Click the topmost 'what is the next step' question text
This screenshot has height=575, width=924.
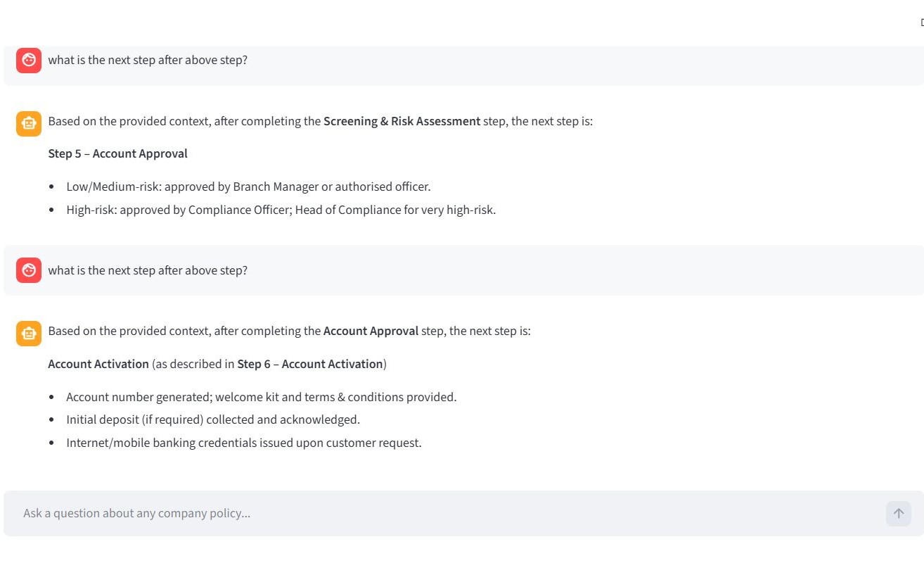(148, 60)
